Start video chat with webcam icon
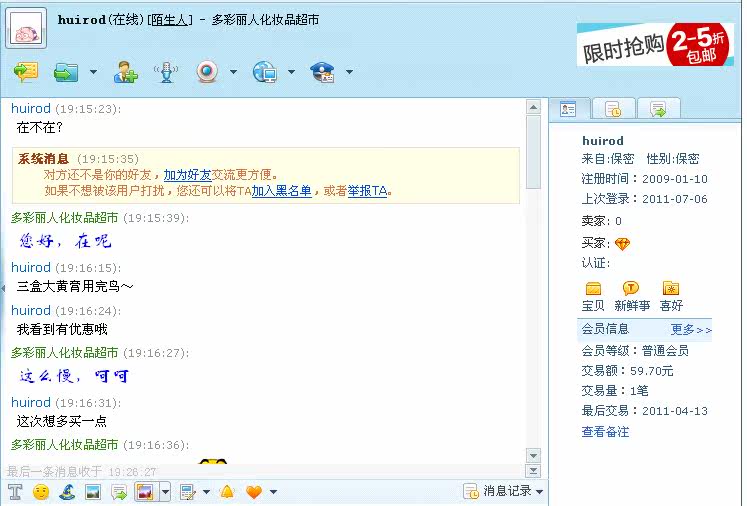The width and height of the screenshot is (747, 506). (207, 72)
